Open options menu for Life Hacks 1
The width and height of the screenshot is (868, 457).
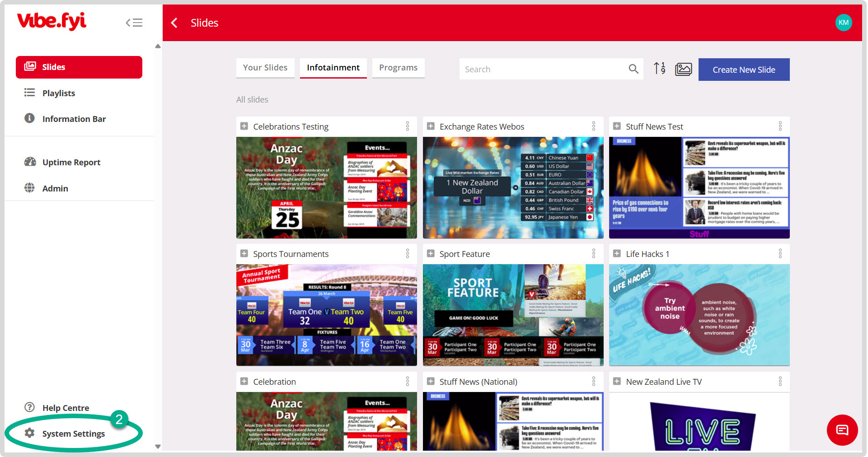(x=780, y=254)
